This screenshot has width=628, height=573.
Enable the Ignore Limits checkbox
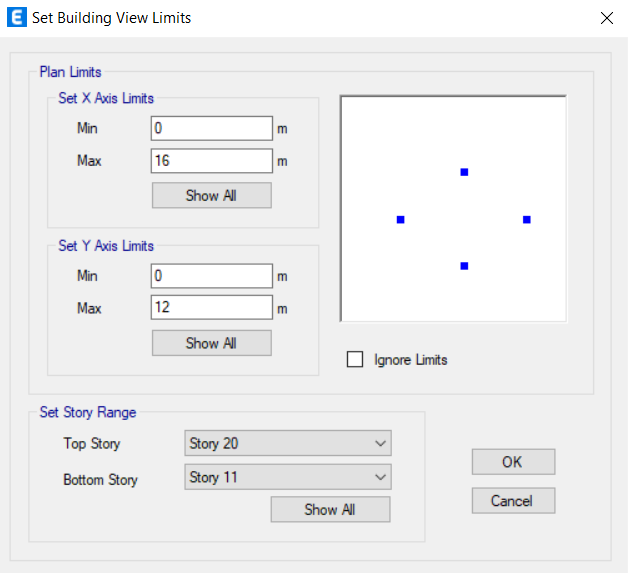coord(355,359)
